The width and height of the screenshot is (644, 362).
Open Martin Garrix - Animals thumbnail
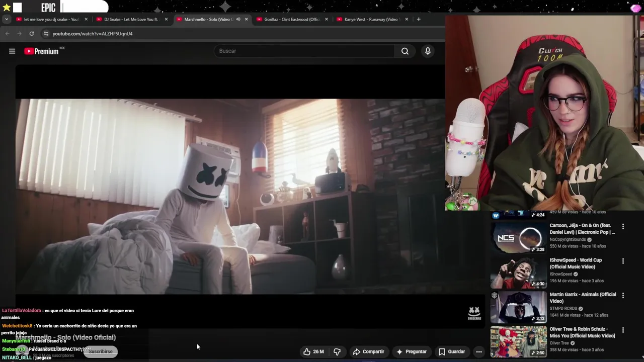[x=518, y=307]
